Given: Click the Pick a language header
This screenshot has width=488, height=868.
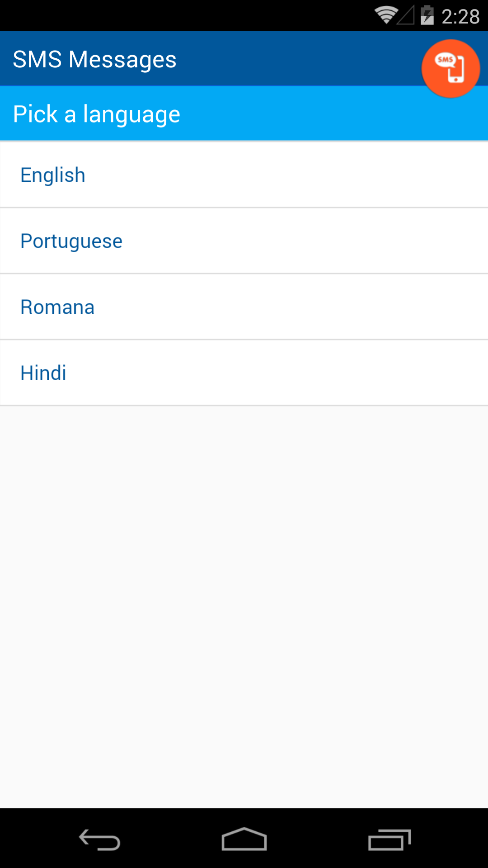Looking at the screenshot, I should (97, 114).
